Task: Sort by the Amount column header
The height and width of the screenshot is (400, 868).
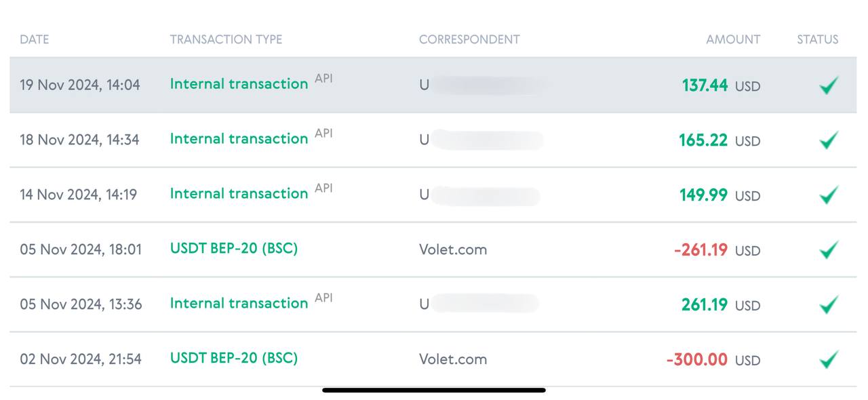Action: point(733,39)
